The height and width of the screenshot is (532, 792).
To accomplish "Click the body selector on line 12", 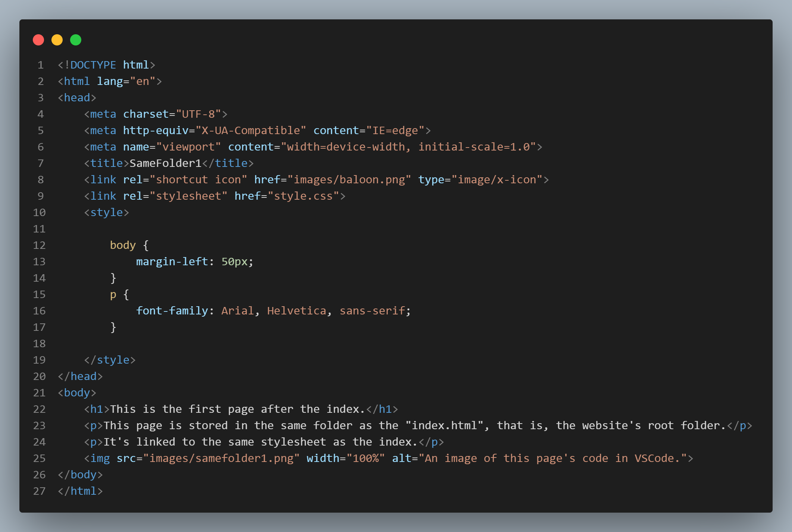I will [x=123, y=245].
